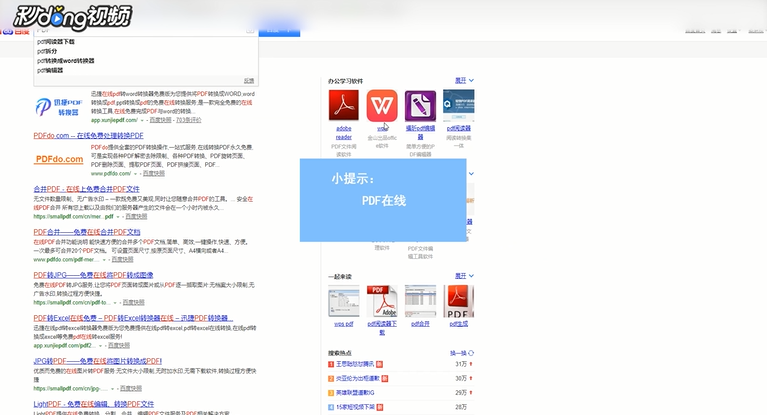
Task: Open the second hot search entry (30万)
Action: pyautogui.click(x=358, y=378)
